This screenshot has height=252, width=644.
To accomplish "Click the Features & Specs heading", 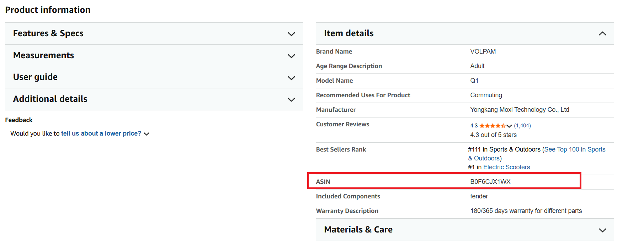I will pos(48,33).
